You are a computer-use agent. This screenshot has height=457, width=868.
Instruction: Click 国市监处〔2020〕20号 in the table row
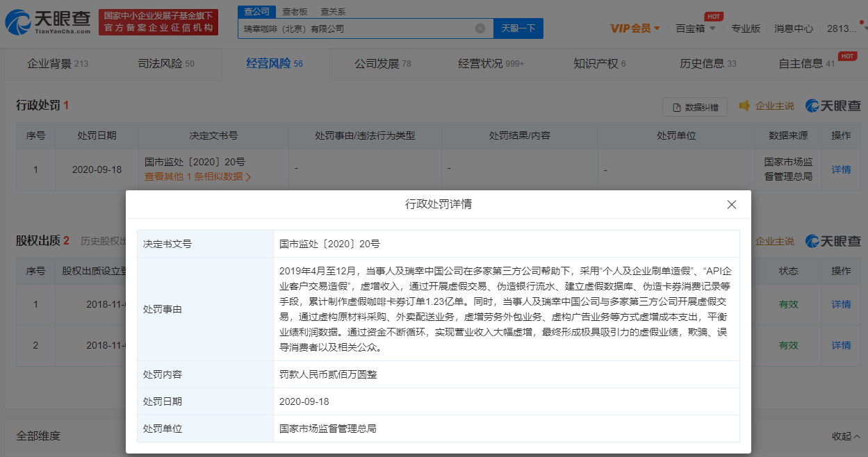195,163
